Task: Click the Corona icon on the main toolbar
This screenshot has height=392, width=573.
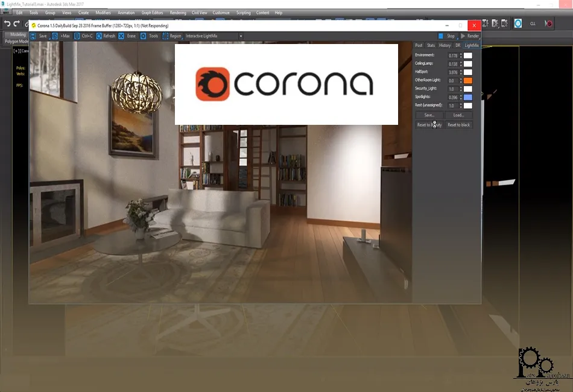Action: coord(518,23)
